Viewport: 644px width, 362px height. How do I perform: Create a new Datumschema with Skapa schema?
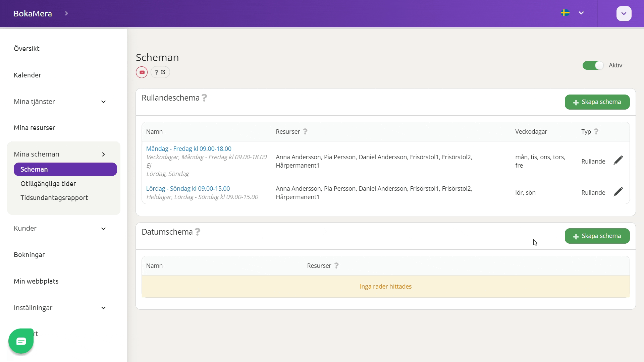tap(597, 236)
